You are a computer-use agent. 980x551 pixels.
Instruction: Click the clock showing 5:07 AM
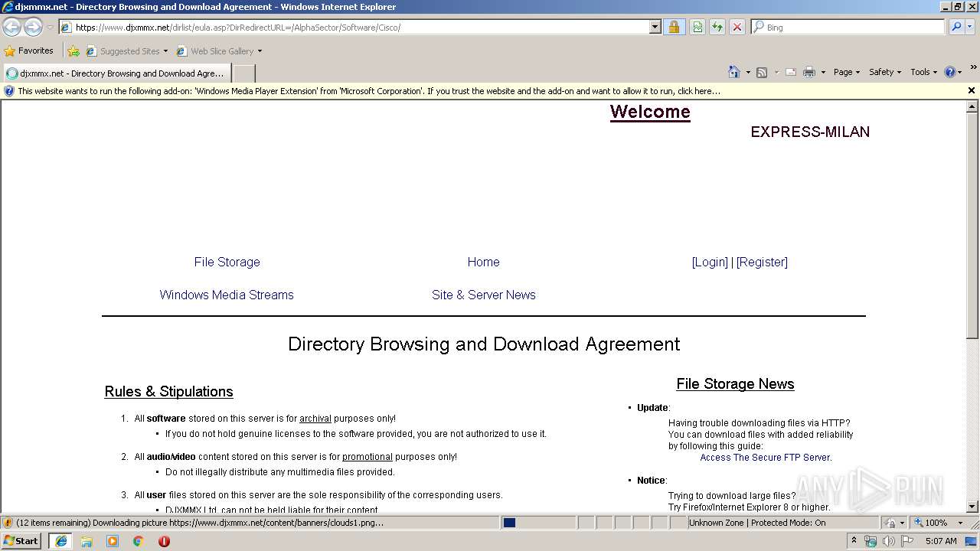[x=940, y=541]
